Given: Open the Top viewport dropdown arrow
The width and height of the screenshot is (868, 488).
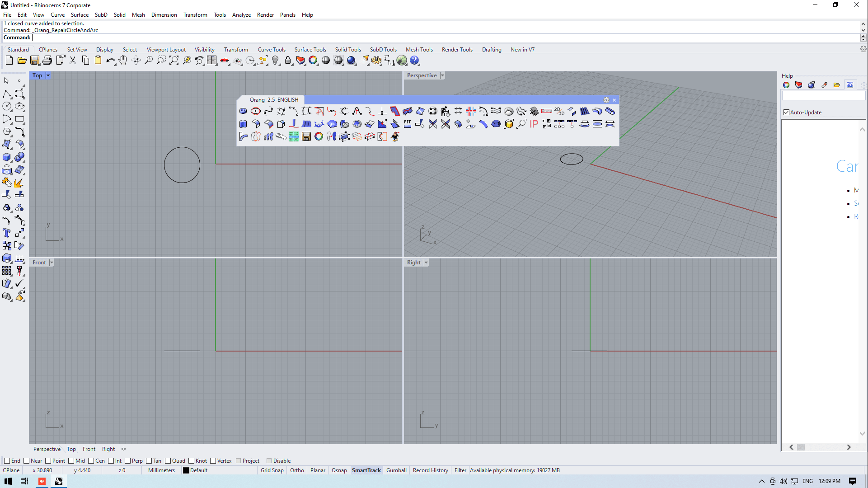Looking at the screenshot, I should point(48,75).
